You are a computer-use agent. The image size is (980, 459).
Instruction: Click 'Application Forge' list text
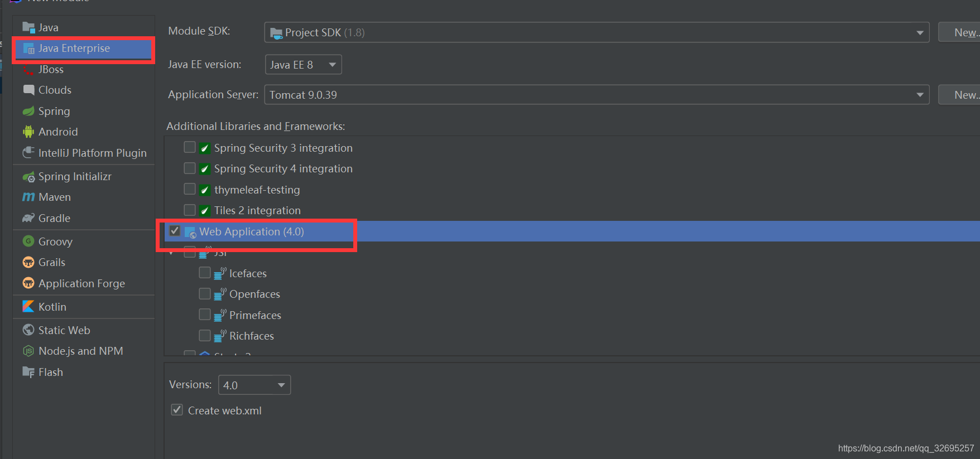[x=81, y=283]
